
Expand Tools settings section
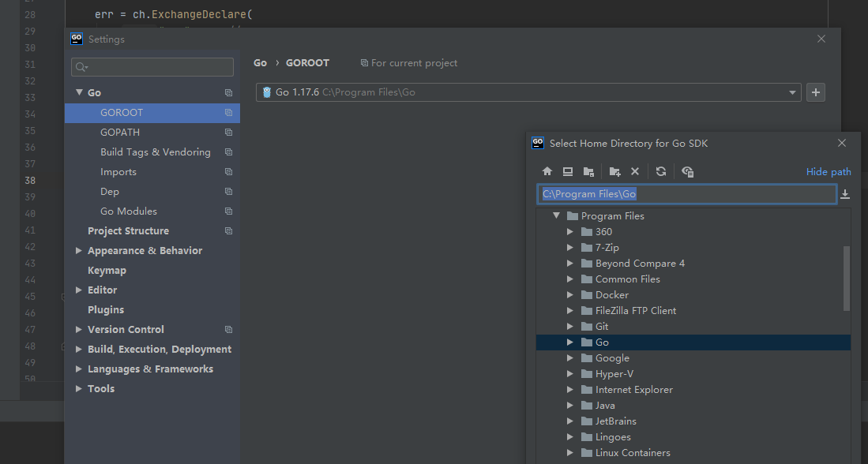pos(79,388)
